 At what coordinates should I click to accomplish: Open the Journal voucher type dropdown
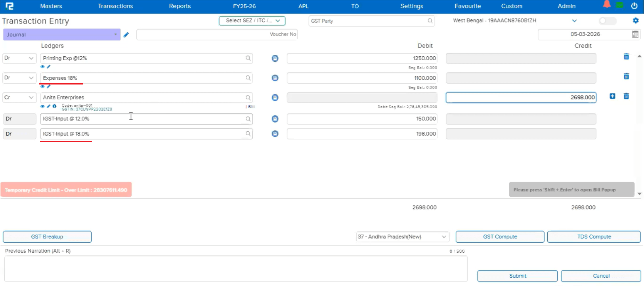tap(61, 35)
